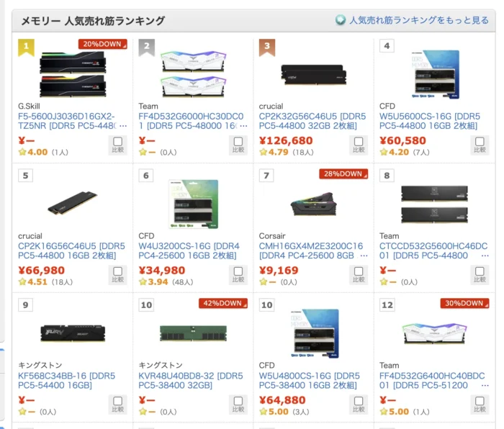Click the 20%DOWN price drop badge

tap(103, 44)
